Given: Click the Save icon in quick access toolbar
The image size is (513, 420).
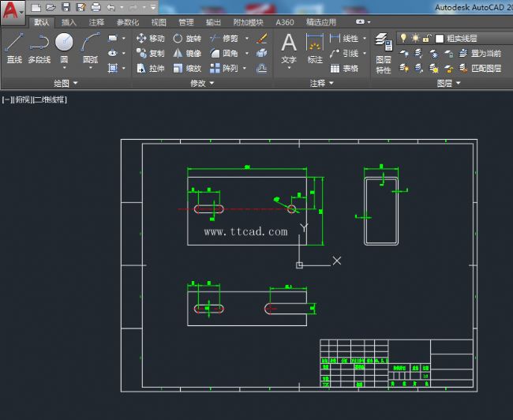Looking at the screenshot, I should click(x=66, y=7).
